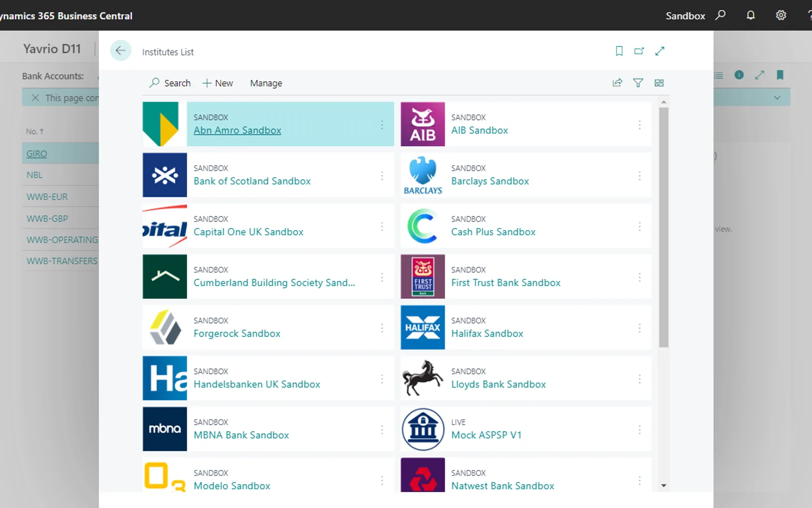812x508 pixels.
Task: Open GIRO bank account in background page
Action: (37, 153)
